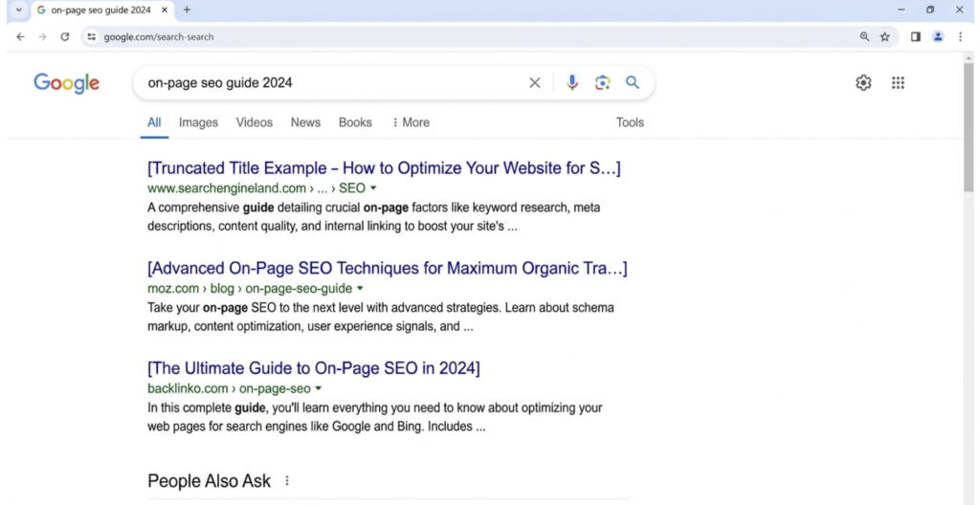The image size is (980, 505).
Task: Click the backlinko.com on-page-seo breadcrumb
Action: pos(229,388)
